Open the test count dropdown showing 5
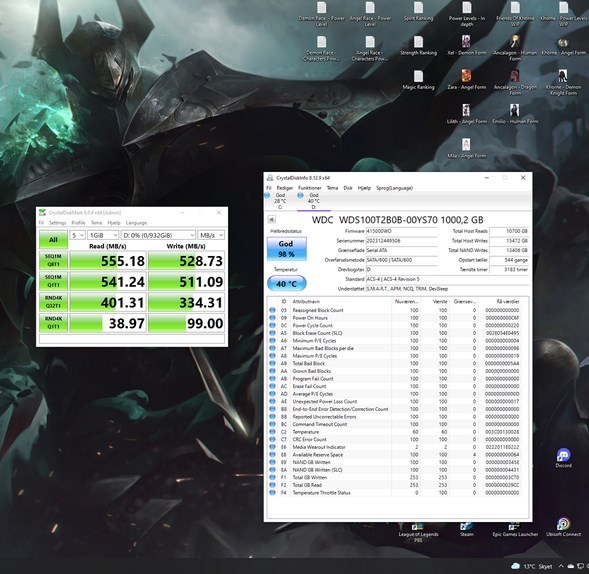The width and height of the screenshot is (589, 574). (77, 235)
